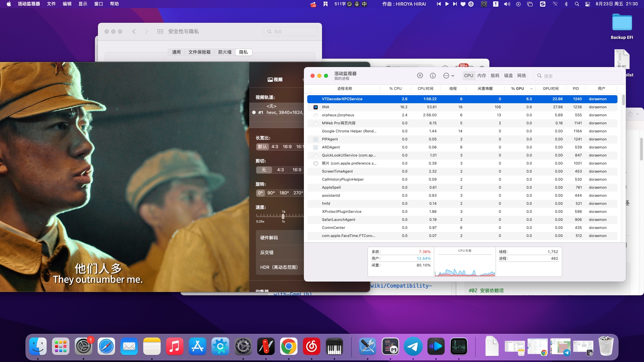Sort by the GPU时间 column header

pyautogui.click(x=551, y=88)
